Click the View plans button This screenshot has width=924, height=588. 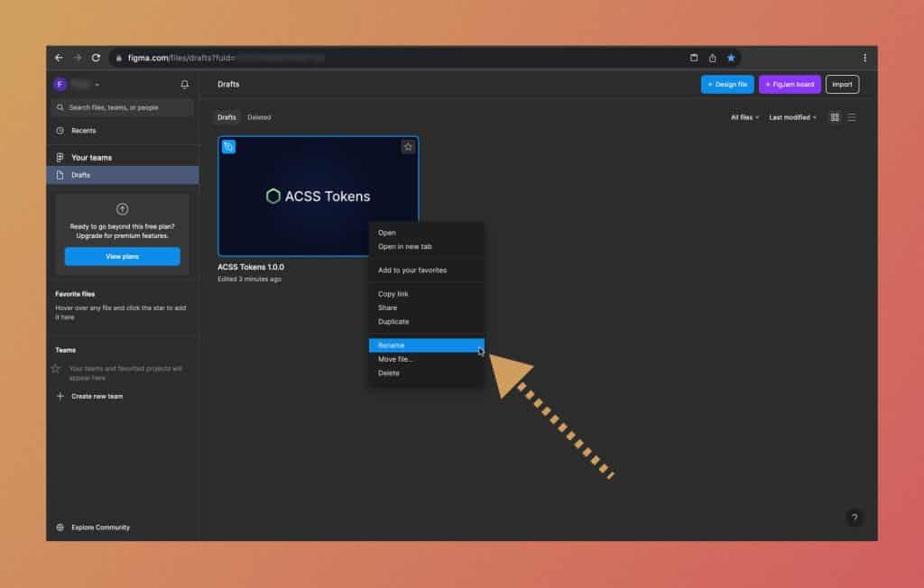coord(121,256)
